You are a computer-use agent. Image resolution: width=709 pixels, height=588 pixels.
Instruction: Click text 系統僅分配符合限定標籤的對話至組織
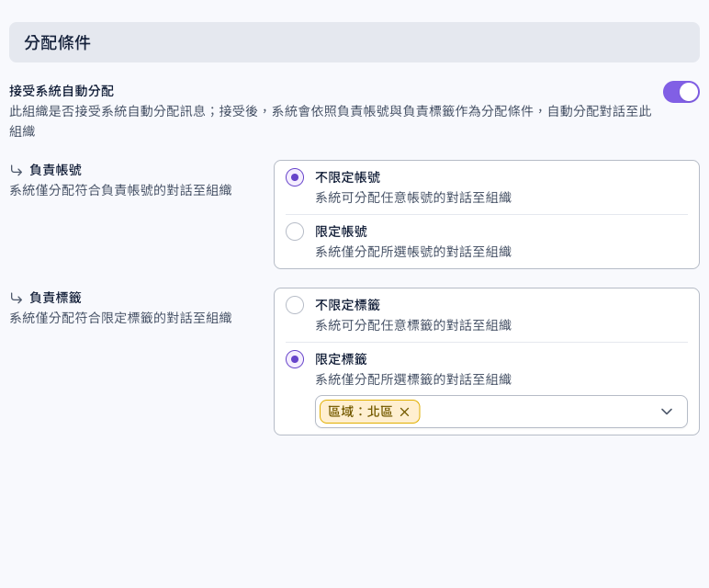click(120, 318)
